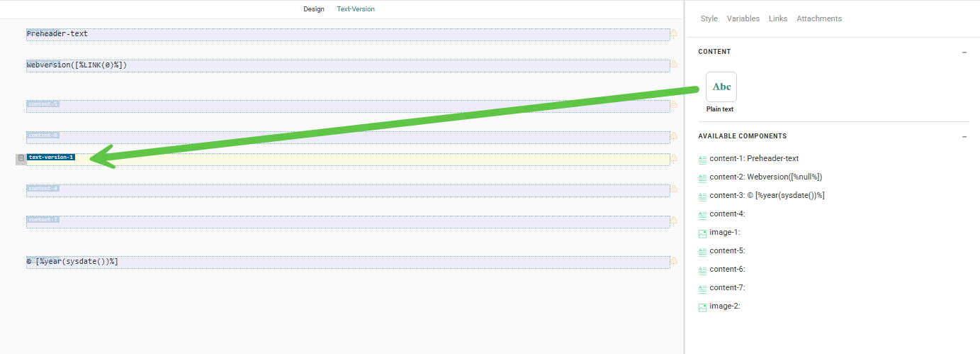Click the lock icon on copyright year row
The height and width of the screenshot is (354, 980).
point(674,261)
